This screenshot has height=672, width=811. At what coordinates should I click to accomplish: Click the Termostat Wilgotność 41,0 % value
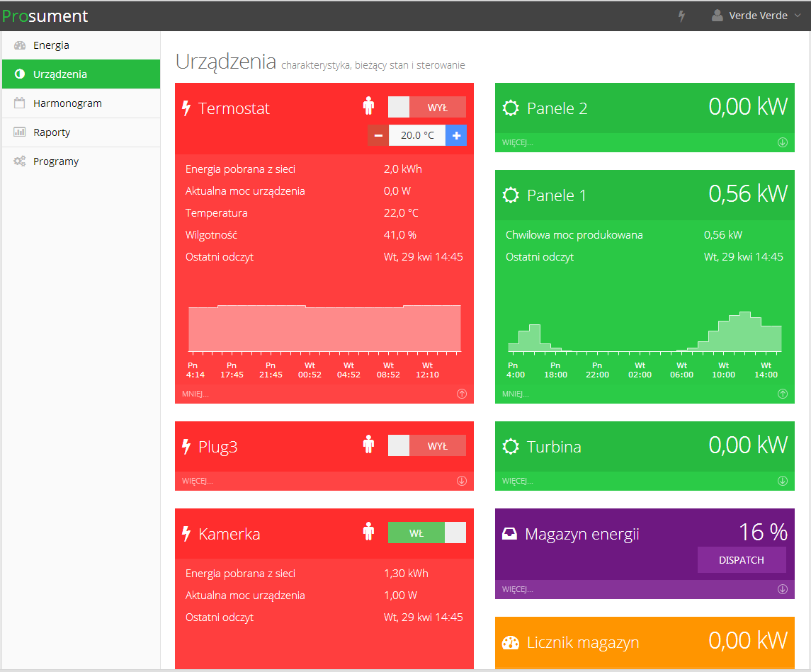point(399,234)
